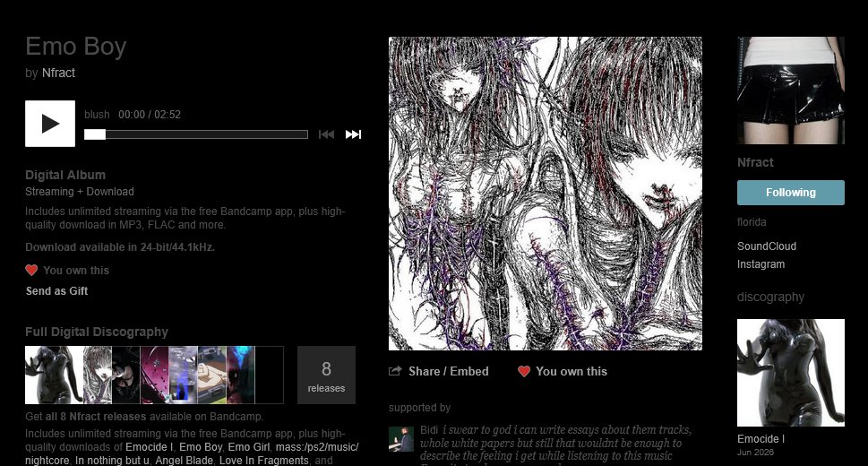Click the magenta discography strip thumbnail

[x=154, y=375]
